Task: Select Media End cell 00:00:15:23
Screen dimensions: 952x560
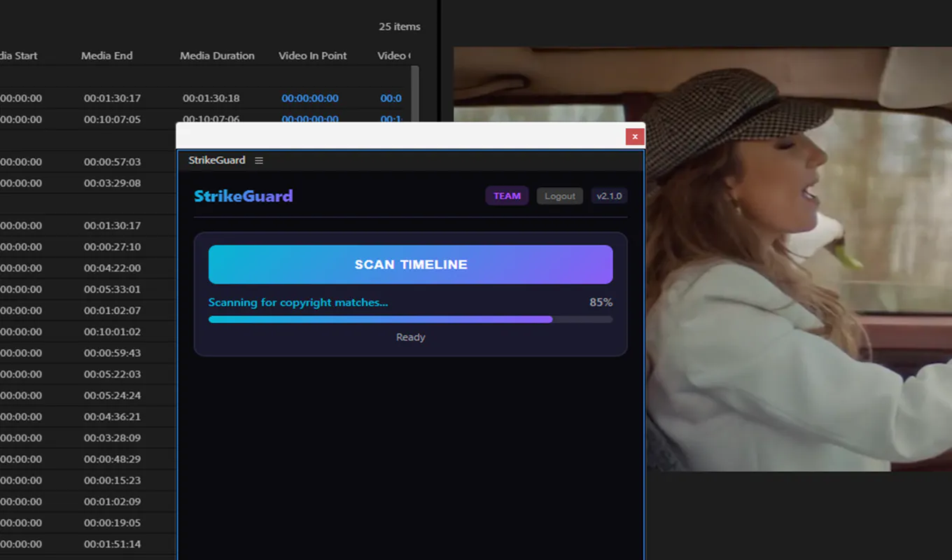Action: [112, 480]
